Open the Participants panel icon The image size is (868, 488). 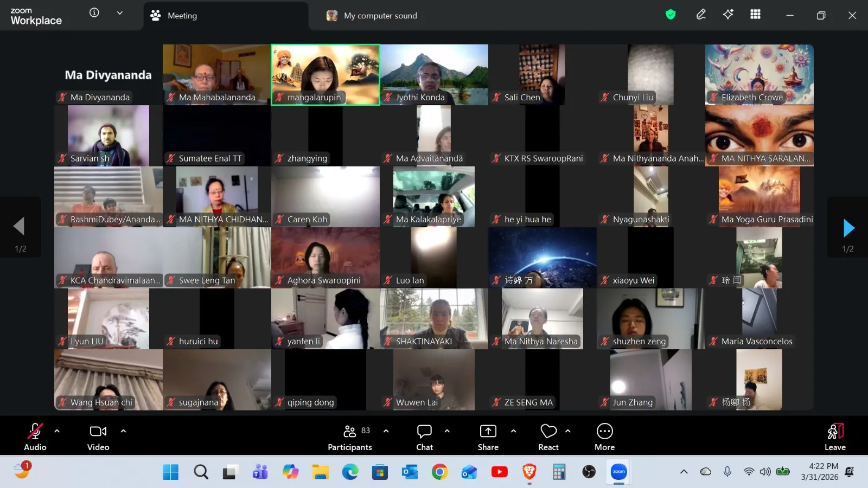click(350, 431)
